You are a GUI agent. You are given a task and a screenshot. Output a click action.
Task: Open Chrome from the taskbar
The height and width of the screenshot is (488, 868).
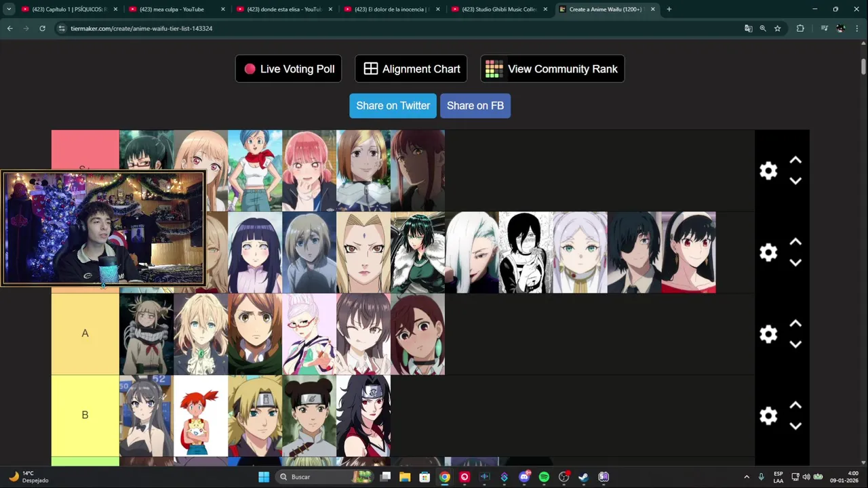[444, 477]
